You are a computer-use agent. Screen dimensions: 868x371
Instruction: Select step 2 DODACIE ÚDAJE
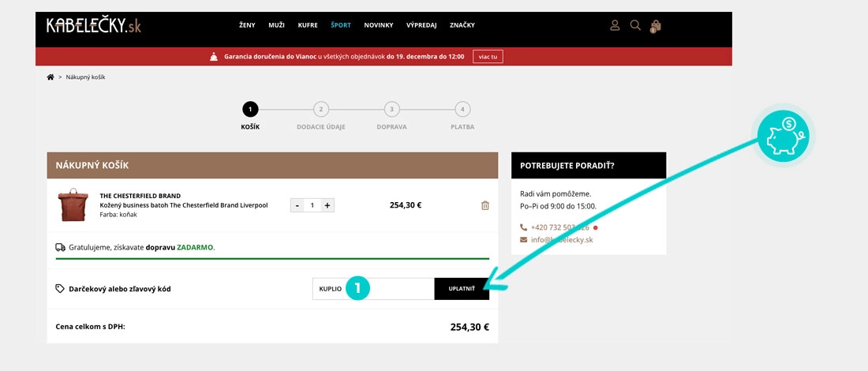(320, 116)
